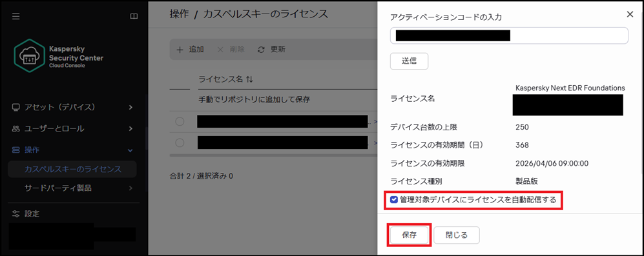This screenshot has height=256, width=644.
Task: Sort by ライセンス名 arrows
Action: (249, 79)
